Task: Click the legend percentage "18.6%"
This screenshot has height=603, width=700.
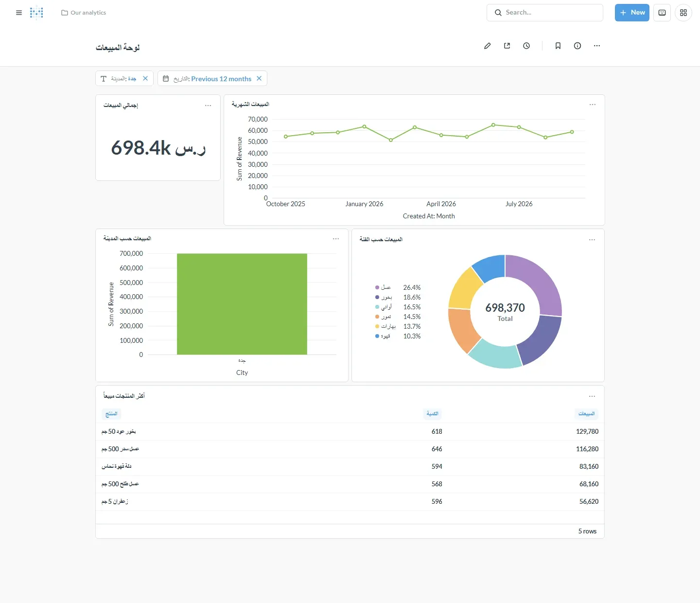Action: (412, 297)
